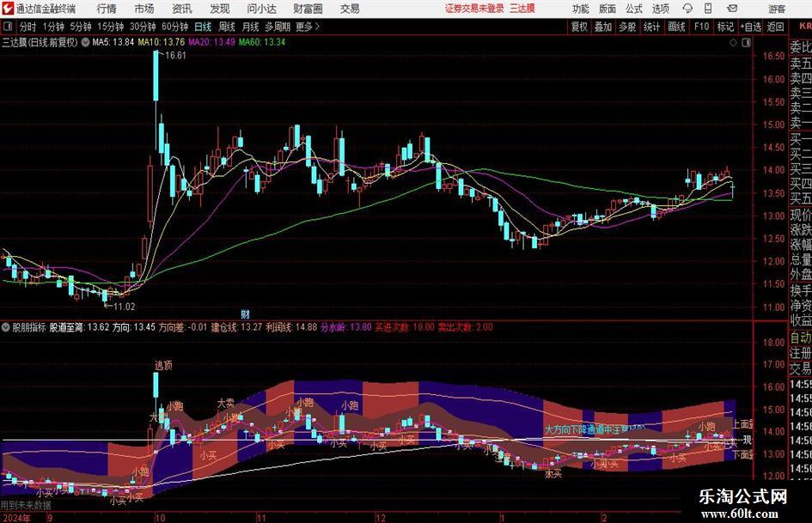This screenshot has width=812, height=523.
Task: Open the 版面 menu
Action: tap(607, 9)
